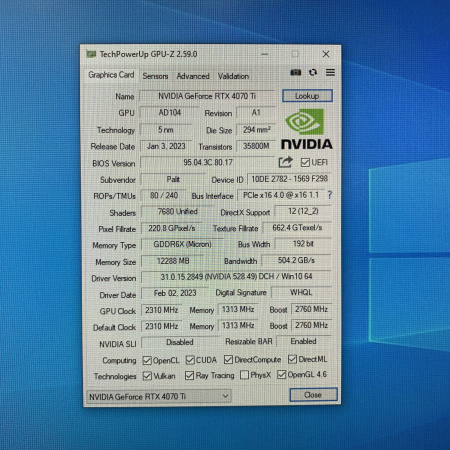
Task: Click the BIOS export share icon
Action: point(286,162)
